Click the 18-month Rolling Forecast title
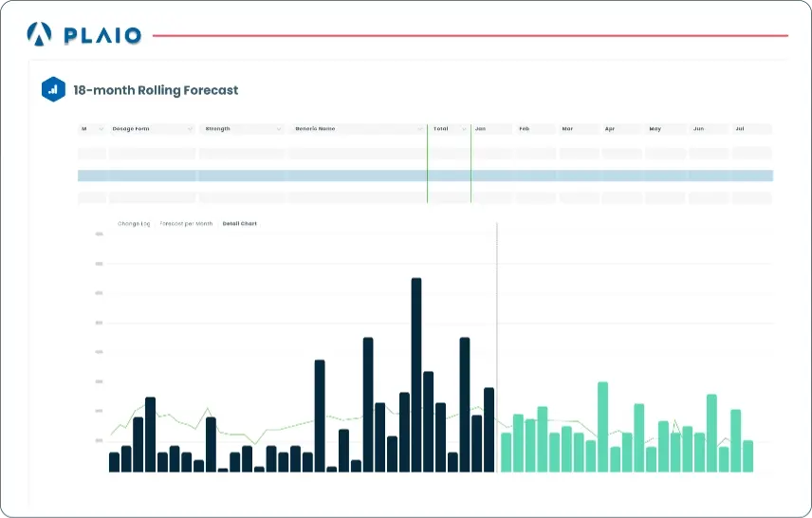The image size is (812, 518). (156, 90)
